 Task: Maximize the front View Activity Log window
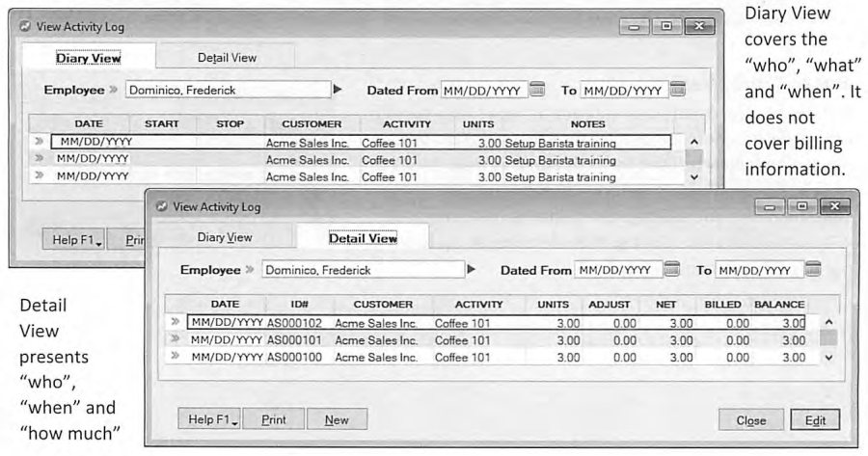[802, 206]
